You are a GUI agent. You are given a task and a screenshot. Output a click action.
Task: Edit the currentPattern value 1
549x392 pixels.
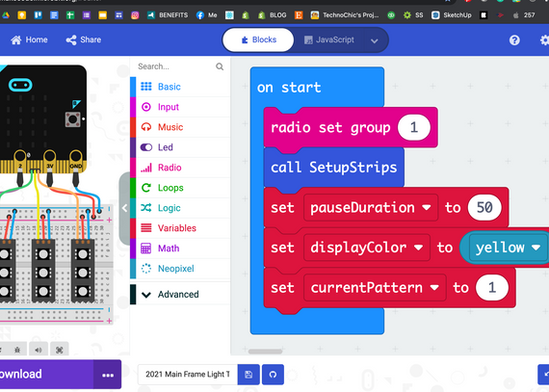coord(492,288)
